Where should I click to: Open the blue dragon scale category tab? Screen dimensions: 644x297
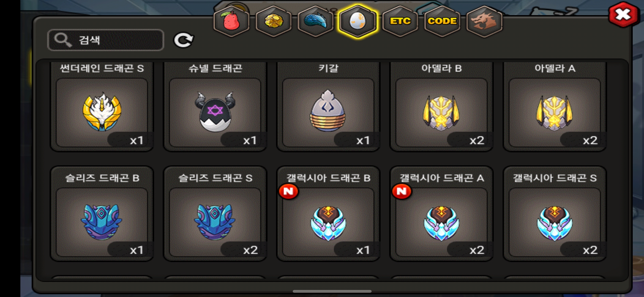(x=315, y=21)
